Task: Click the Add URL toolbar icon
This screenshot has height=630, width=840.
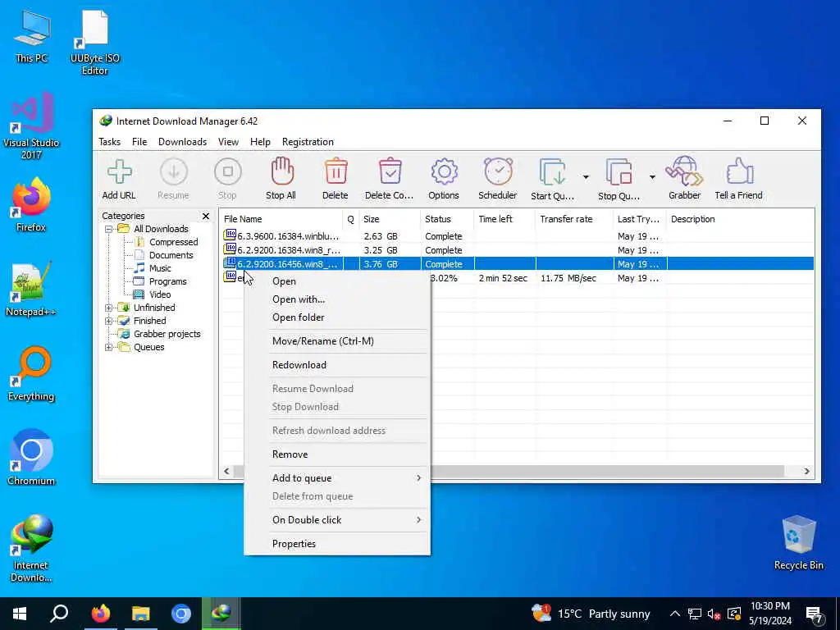Action: click(119, 172)
